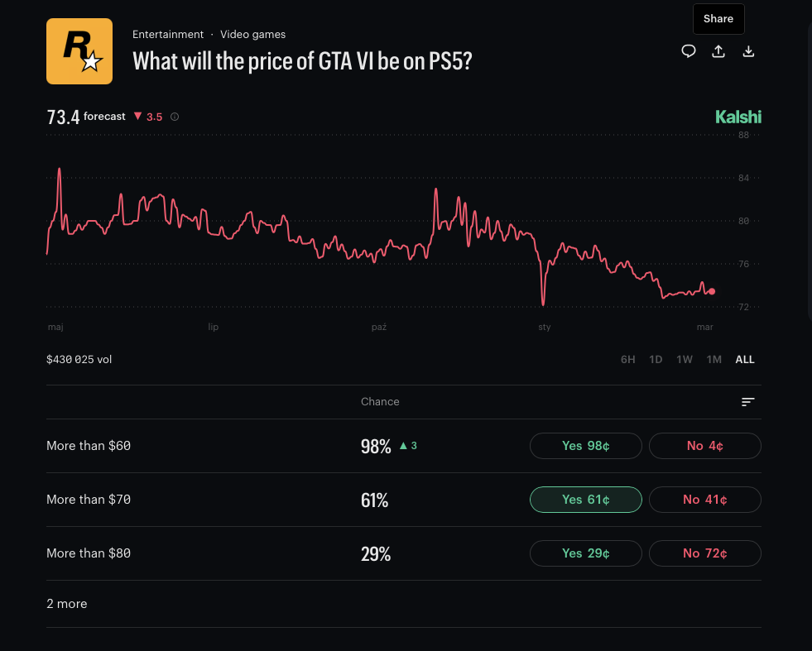The image size is (812, 651).
Task: Buy No 4¢ for More than $60
Action: (704, 446)
